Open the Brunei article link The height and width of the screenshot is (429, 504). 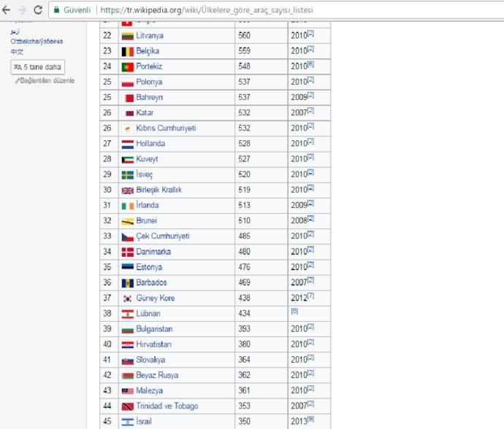click(147, 220)
